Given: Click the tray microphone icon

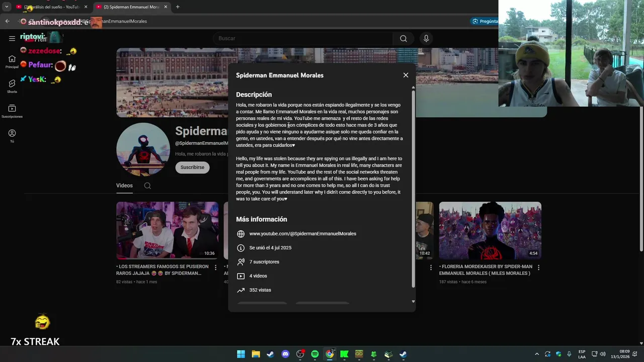Looking at the screenshot, I should pos(569,354).
